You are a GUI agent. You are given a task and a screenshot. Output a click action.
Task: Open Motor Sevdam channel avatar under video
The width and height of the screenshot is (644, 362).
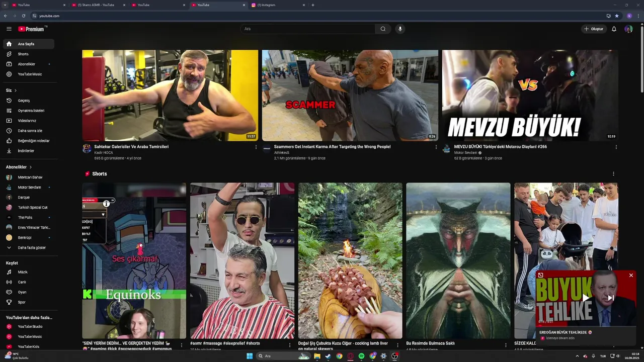coord(447,149)
